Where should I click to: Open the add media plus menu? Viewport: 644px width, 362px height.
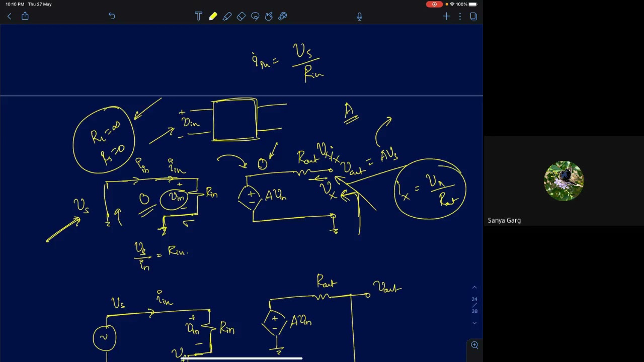pyautogui.click(x=446, y=16)
